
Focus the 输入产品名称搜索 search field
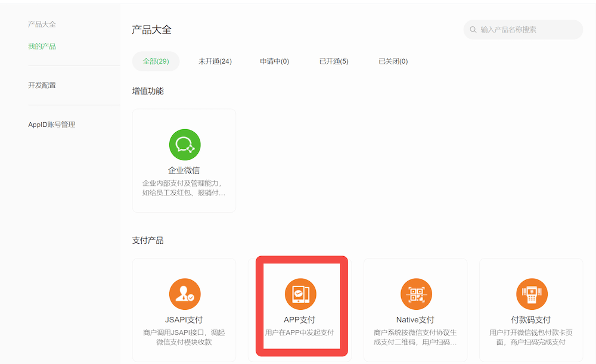527,30
